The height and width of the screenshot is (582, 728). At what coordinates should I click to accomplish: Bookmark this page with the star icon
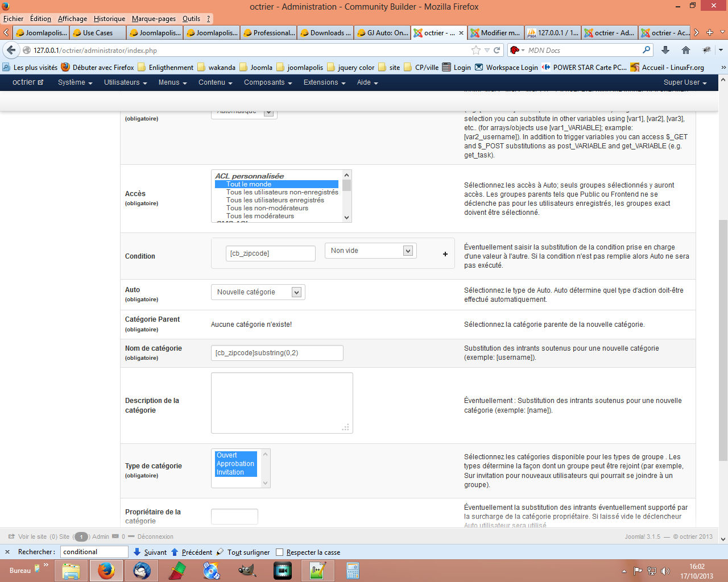tap(476, 50)
